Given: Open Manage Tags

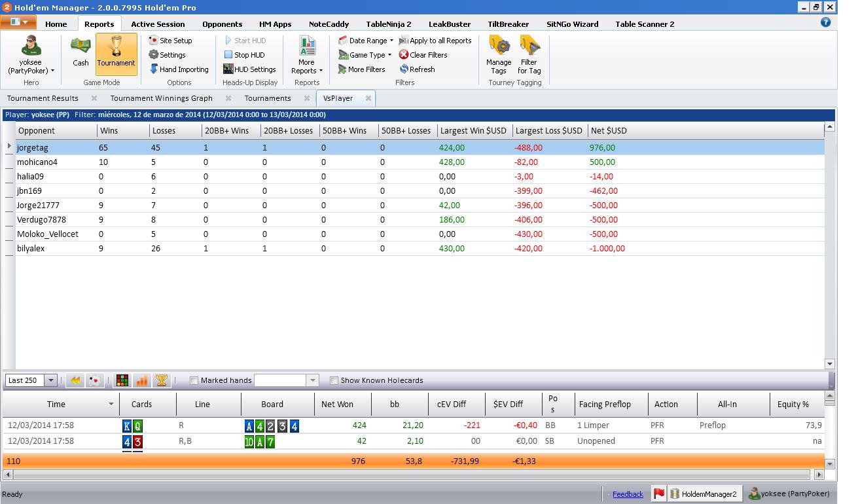Looking at the screenshot, I should click(x=499, y=56).
